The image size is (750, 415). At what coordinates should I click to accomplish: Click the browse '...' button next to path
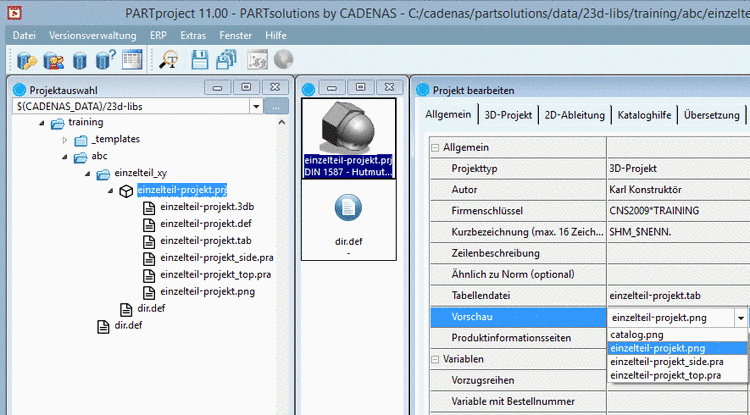pos(276,107)
